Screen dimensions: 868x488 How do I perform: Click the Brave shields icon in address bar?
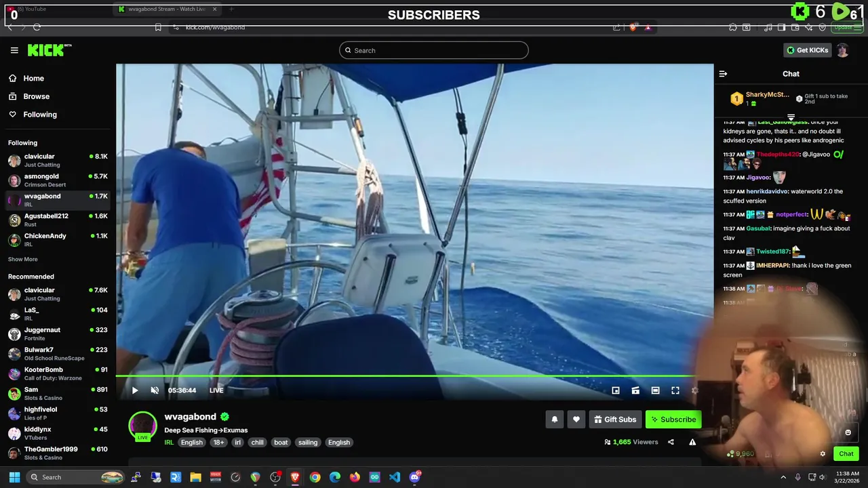click(x=633, y=27)
